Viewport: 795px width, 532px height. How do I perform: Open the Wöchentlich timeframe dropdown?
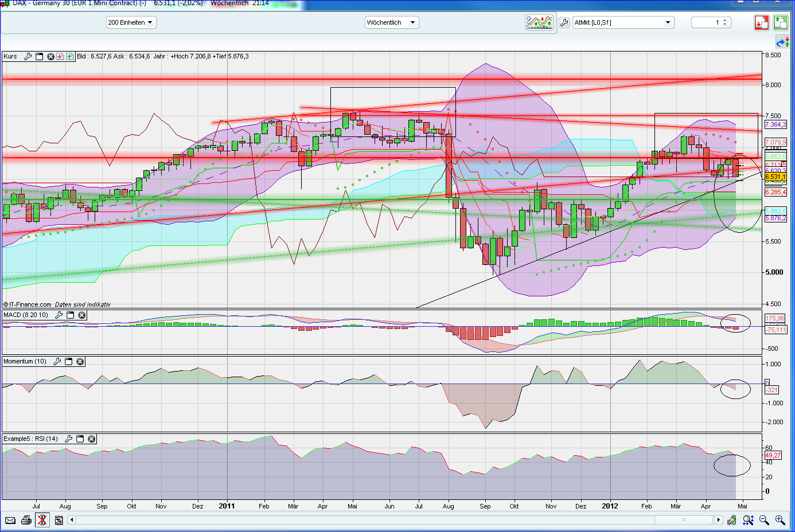pyautogui.click(x=392, y=22)
